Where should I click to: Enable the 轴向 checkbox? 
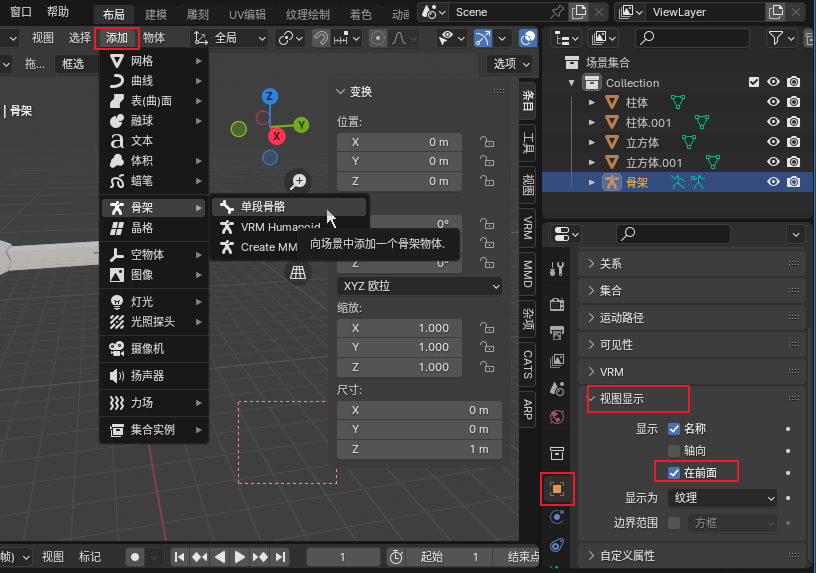click(x=674, y=450)
